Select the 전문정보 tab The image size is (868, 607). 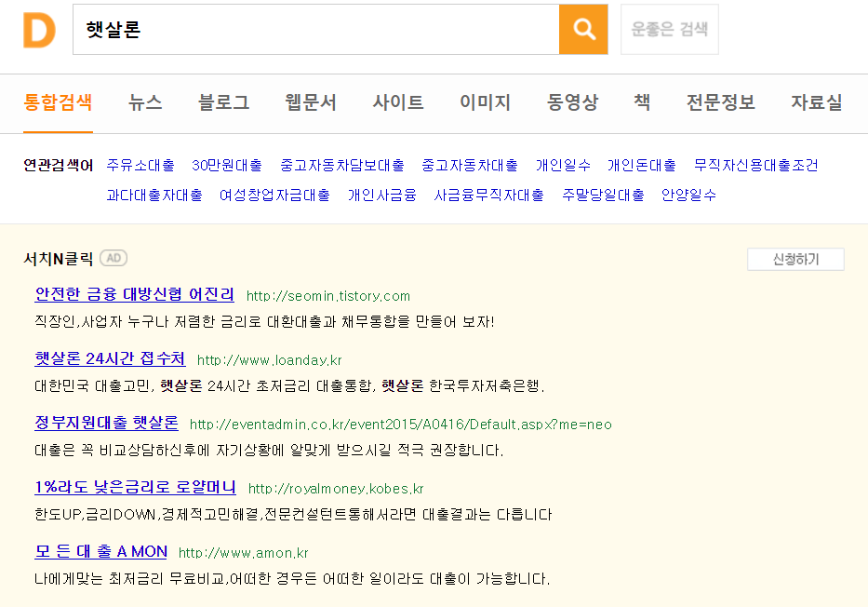(721, 102)
